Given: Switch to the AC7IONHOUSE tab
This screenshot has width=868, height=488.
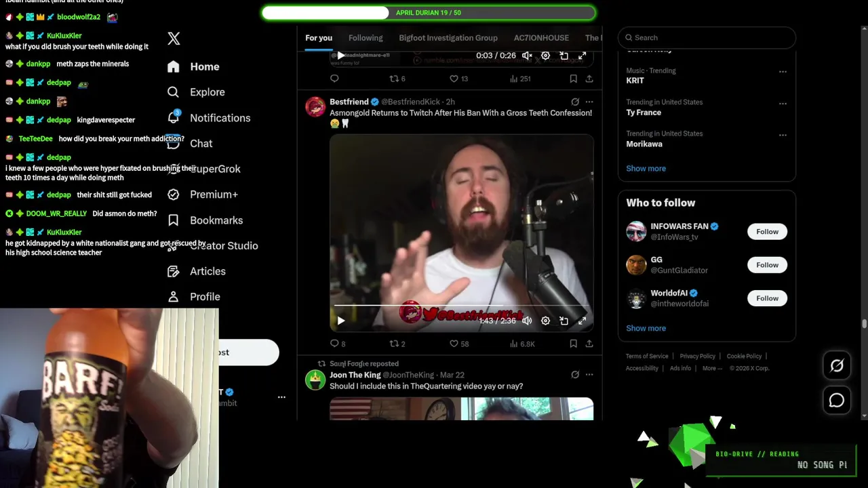Looking at the screenshot, I should click(541, 38).
